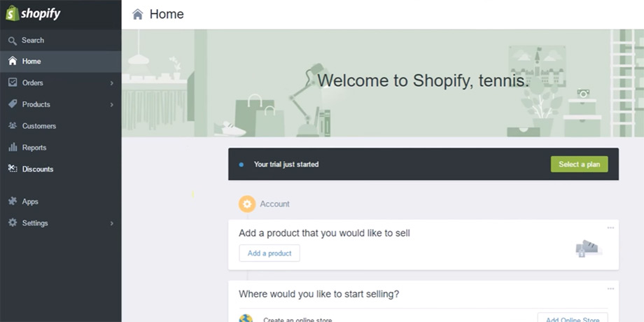The height and width of the screenshot is (322, 644).
Task: Click the orange Account gear icon
Action: [247, 204]
